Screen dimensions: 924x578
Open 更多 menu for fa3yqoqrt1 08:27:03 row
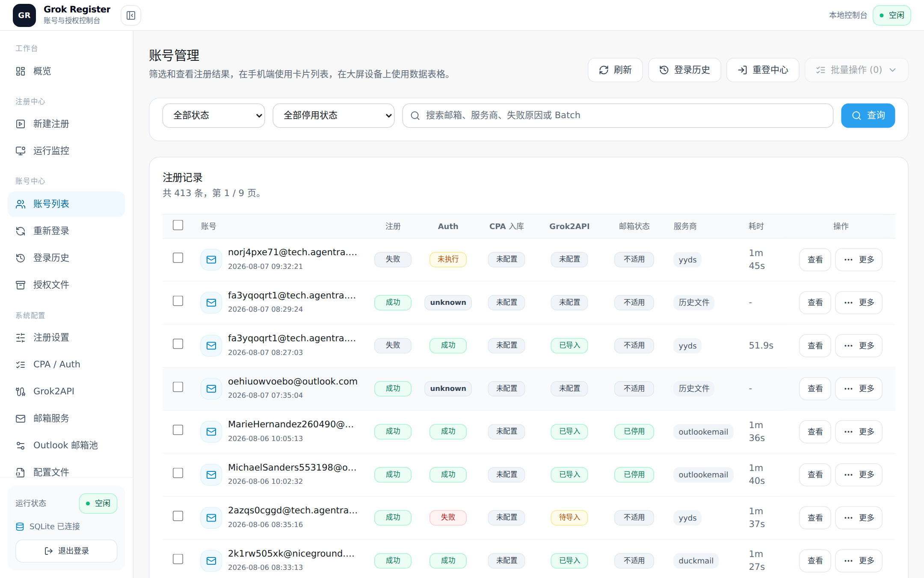click(x=859, y=346)
